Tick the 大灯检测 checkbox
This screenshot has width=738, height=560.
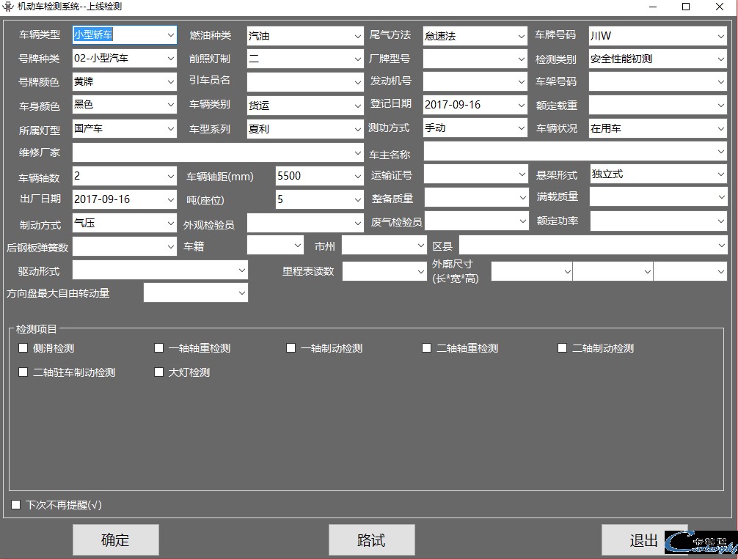[x=159, y=372]
